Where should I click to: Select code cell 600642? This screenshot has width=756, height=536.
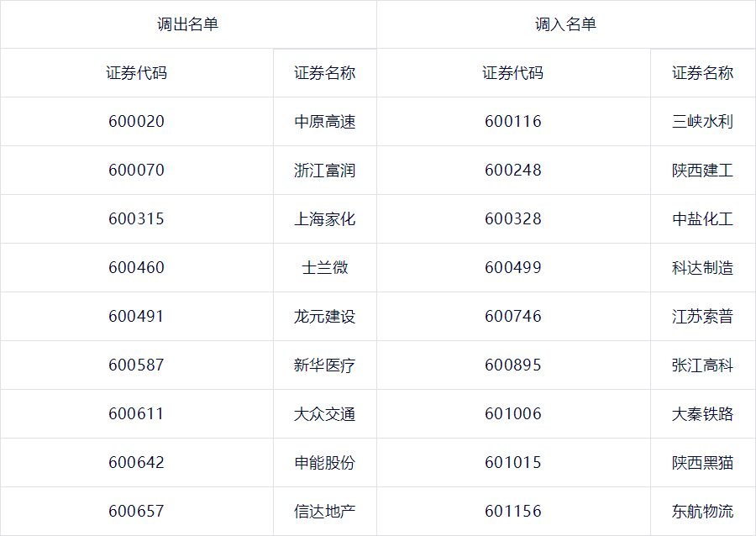tap(136, 462)
